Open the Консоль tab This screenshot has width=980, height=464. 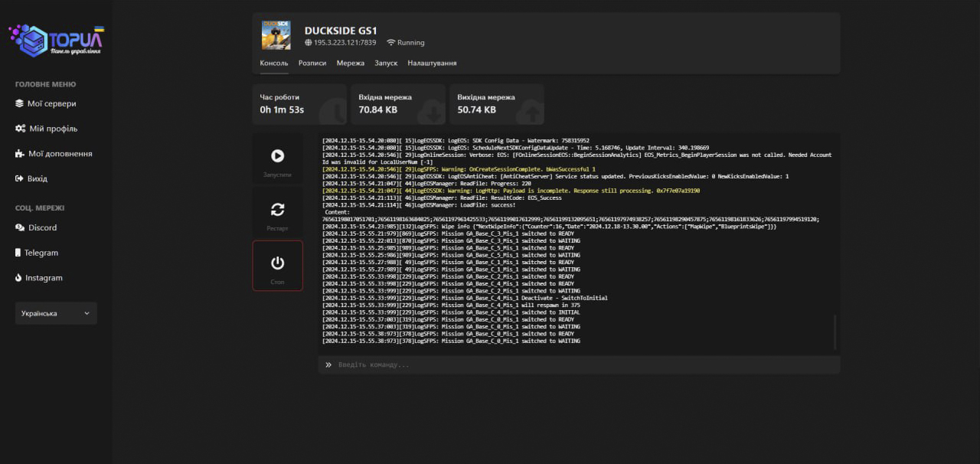[x=274, y=63]
